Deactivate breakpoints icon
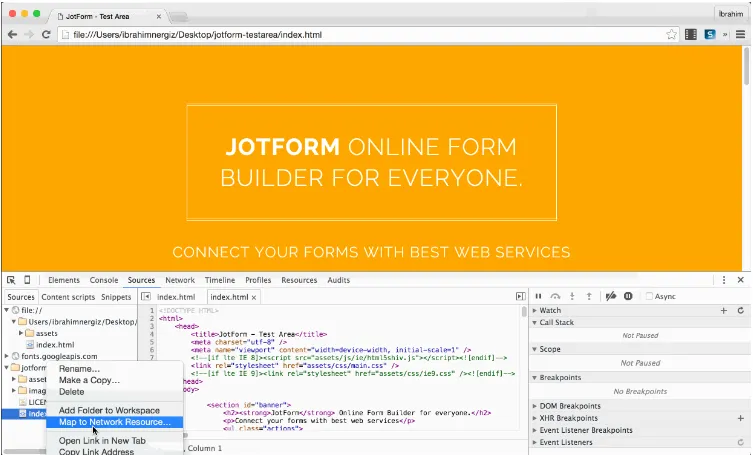The image size is (753, 455). [611, 296]
